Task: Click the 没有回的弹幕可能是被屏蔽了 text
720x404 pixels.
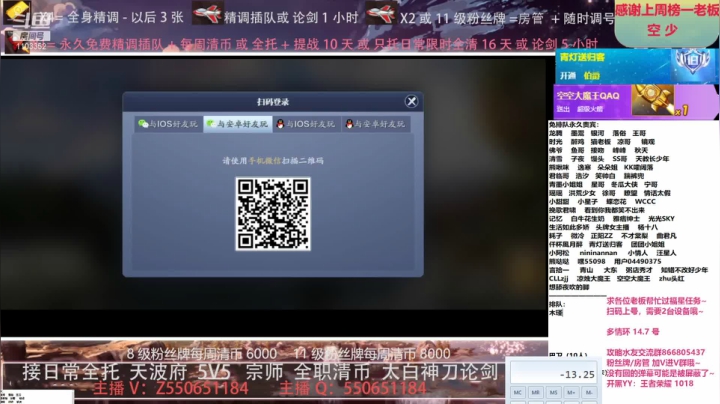Action: (660, 373)
